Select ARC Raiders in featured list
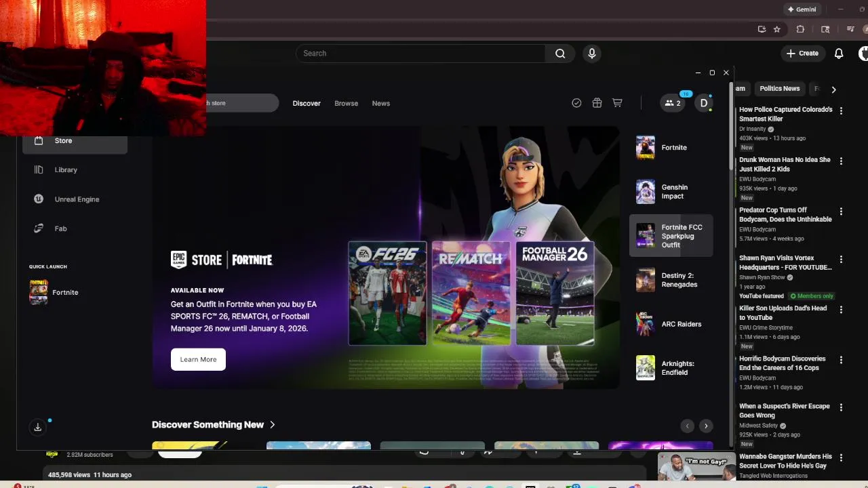The image size is (868, 488). (x=671, y=324)
